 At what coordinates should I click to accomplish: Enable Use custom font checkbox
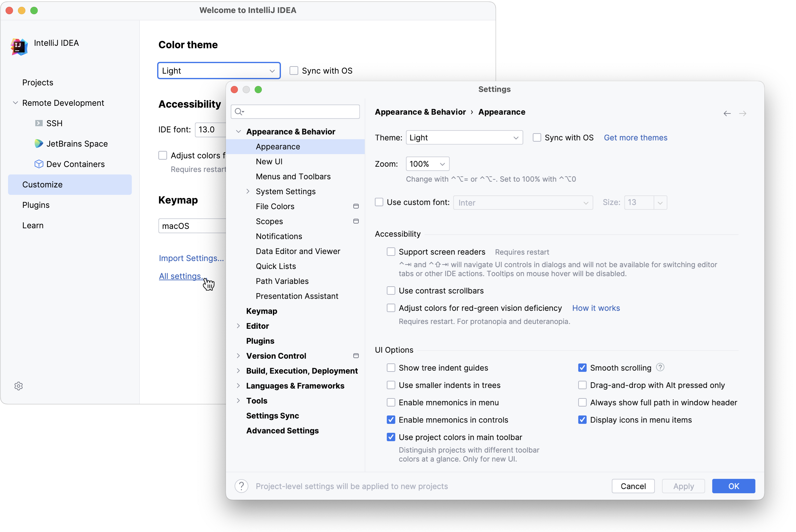click(x=379, y=202)
